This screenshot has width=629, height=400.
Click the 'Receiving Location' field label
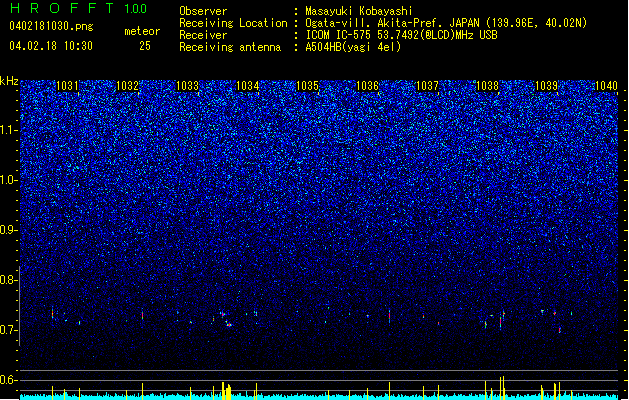(233, 23)
